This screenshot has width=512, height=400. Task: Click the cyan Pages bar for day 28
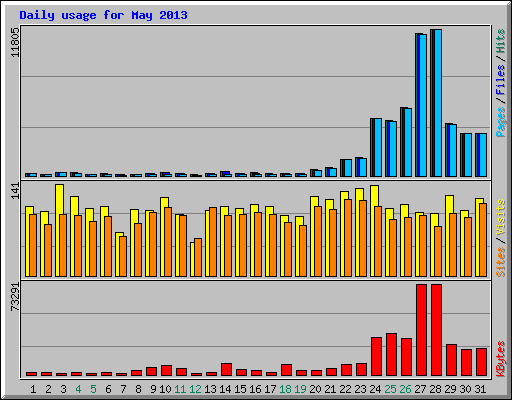coord(438,103)
